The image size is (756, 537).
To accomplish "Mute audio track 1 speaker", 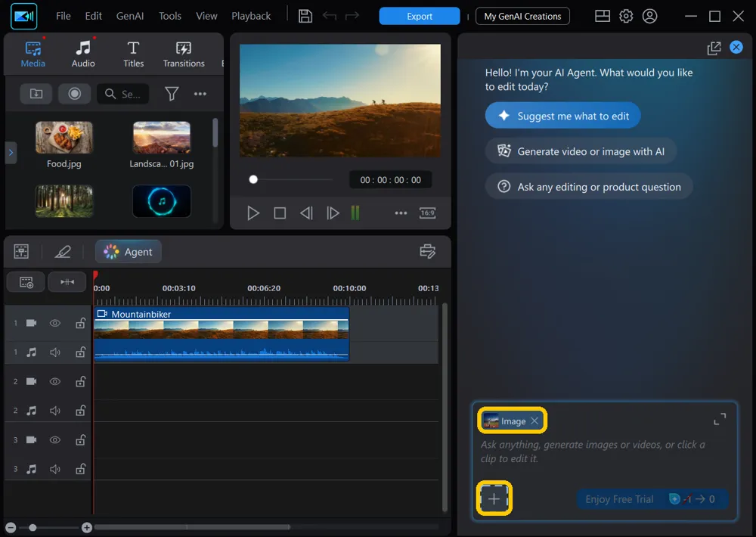I will pos(55,352).
